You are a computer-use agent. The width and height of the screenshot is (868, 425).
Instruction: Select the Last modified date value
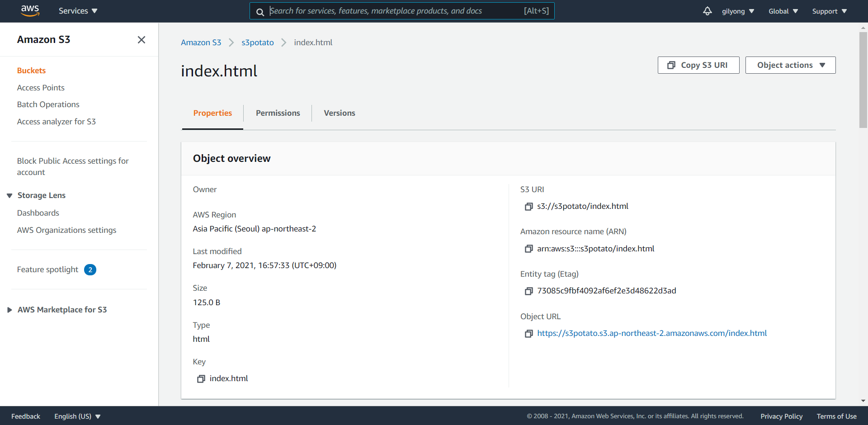(x=264, y=265)
